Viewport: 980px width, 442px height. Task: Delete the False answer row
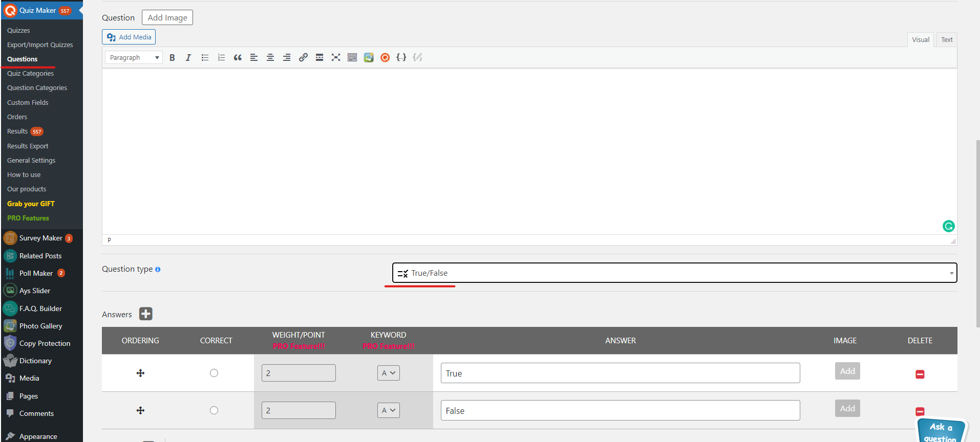(x=920, y=411)
